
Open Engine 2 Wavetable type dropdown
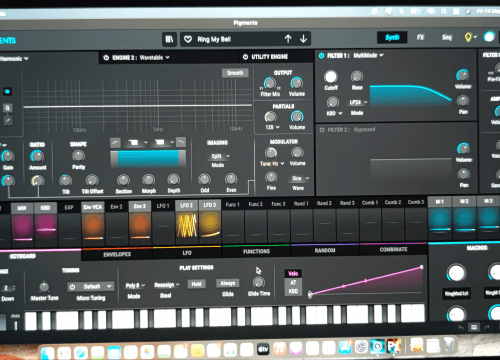(154, 58)
